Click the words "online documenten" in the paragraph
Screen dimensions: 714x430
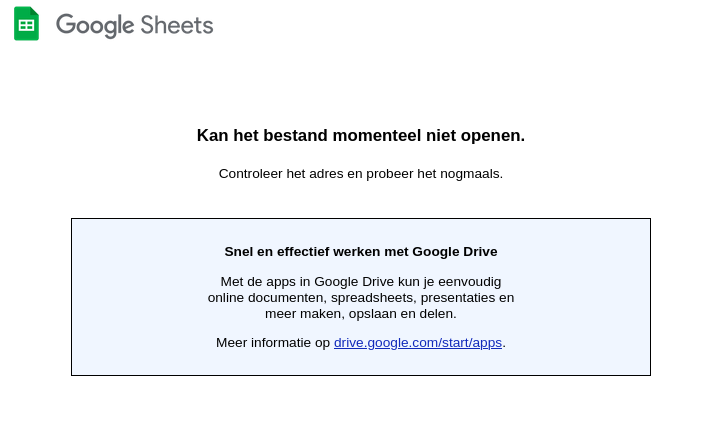265,298
